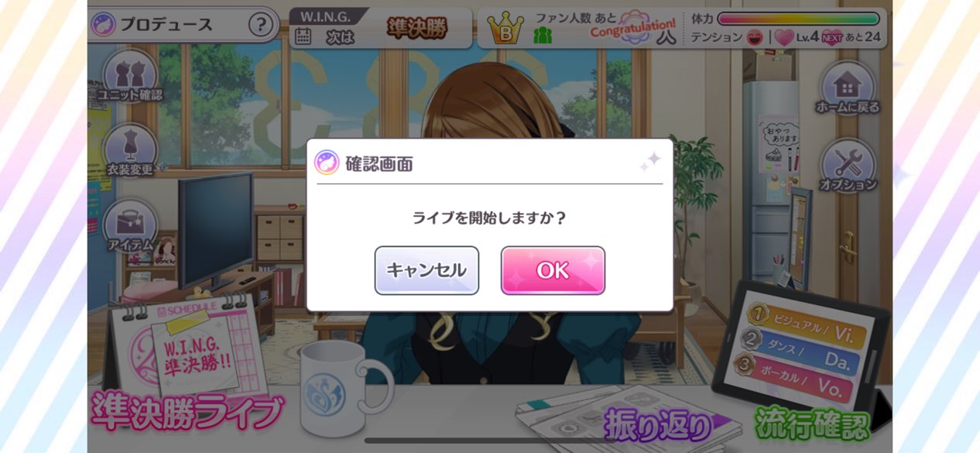Screen dimensions: 980x453
Task: Start the 準決勝ライブ
Action: pyautogui.click(x=187, y=413)
